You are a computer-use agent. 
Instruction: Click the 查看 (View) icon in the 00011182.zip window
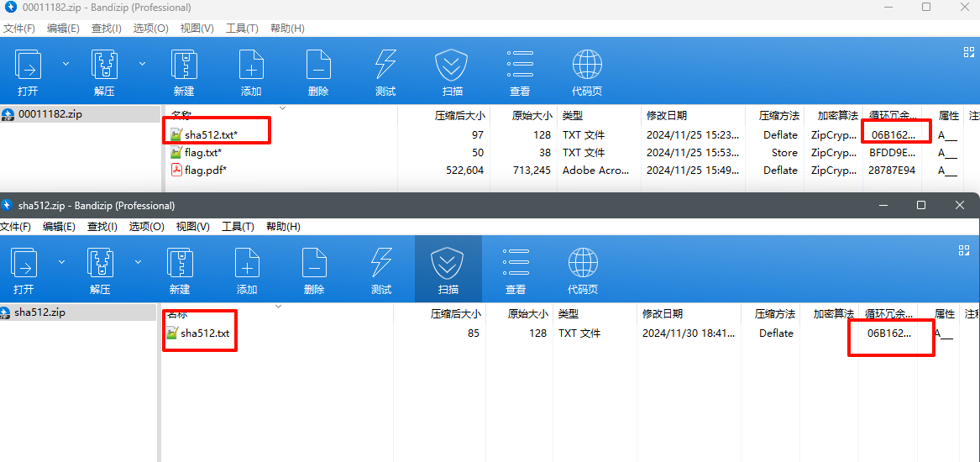pos(520,66)
